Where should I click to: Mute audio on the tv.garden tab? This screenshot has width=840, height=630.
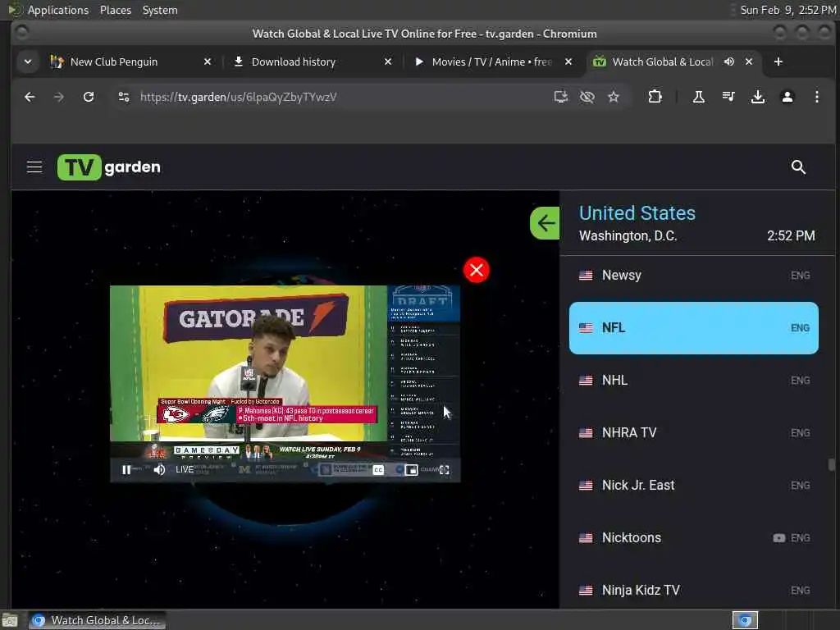point(729,62)
